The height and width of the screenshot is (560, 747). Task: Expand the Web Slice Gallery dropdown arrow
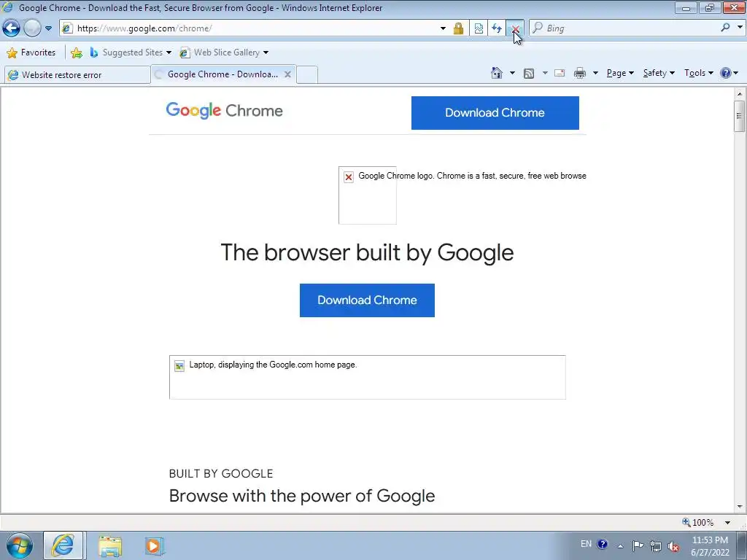click(266, 52)
